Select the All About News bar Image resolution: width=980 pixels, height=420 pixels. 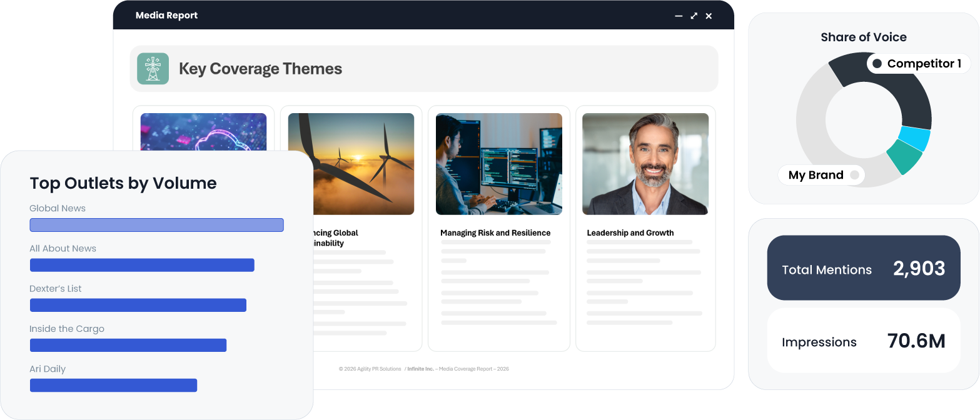[x=142, y=265]
